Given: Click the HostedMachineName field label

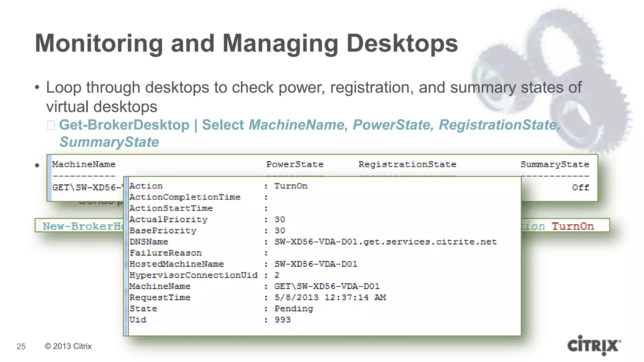Looking at the screenshot, I should tap(177, 264).
